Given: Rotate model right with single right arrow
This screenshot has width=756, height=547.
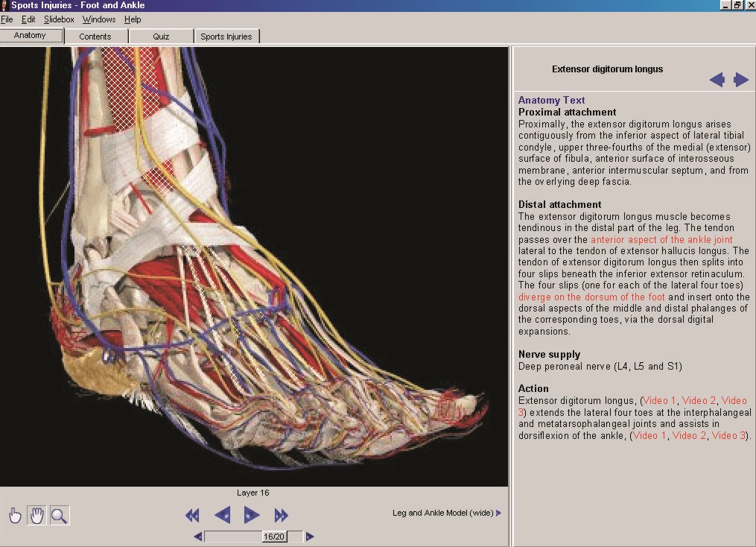Looking at the screenshot, I should coord(252,515).
